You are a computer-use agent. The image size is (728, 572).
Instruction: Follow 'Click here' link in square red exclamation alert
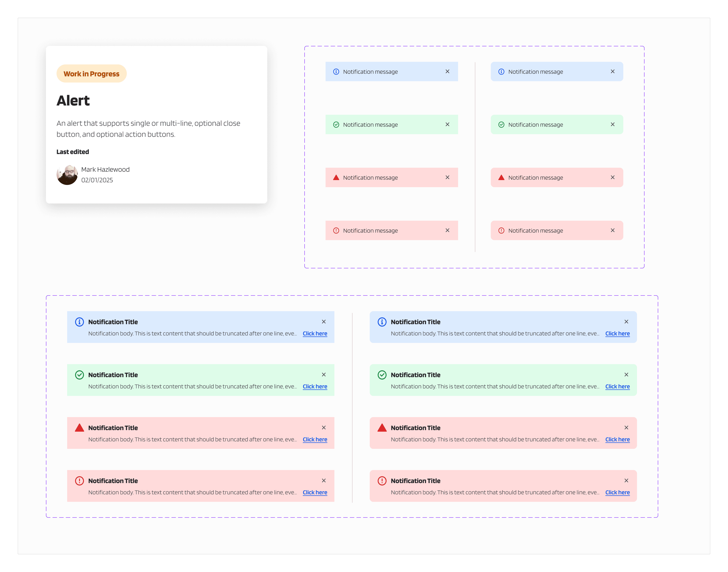(315, 492)
